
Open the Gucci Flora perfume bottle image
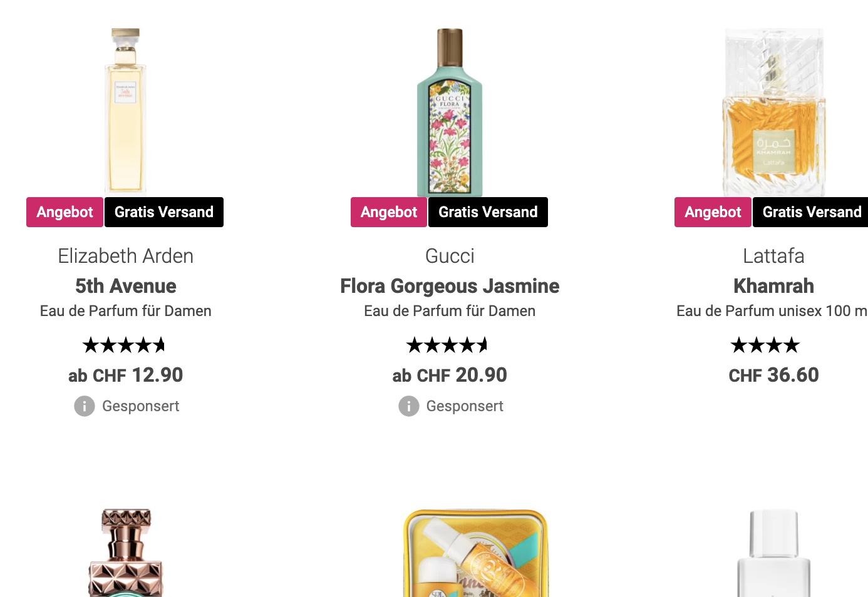click(x=450, y=111)
